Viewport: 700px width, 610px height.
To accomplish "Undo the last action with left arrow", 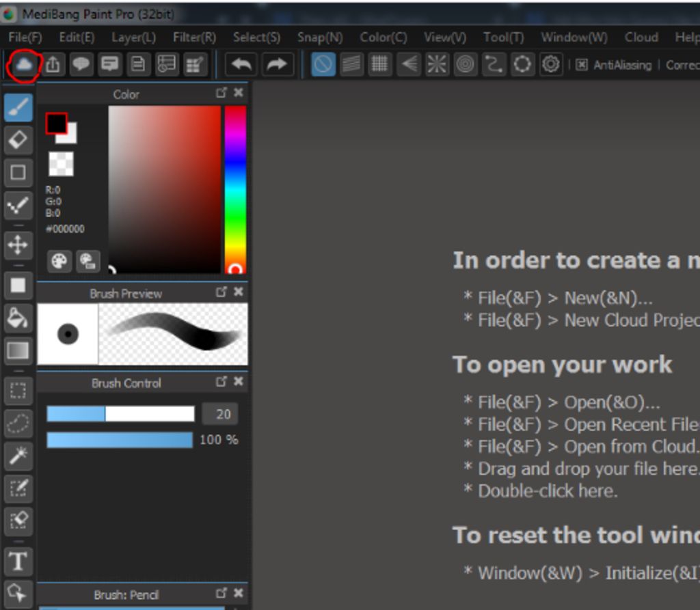I will click(241, 65).
